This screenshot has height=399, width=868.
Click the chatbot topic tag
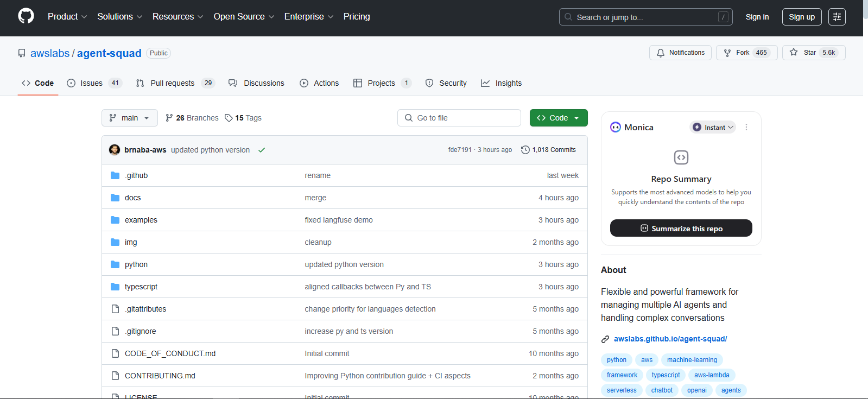pos(662,390)
